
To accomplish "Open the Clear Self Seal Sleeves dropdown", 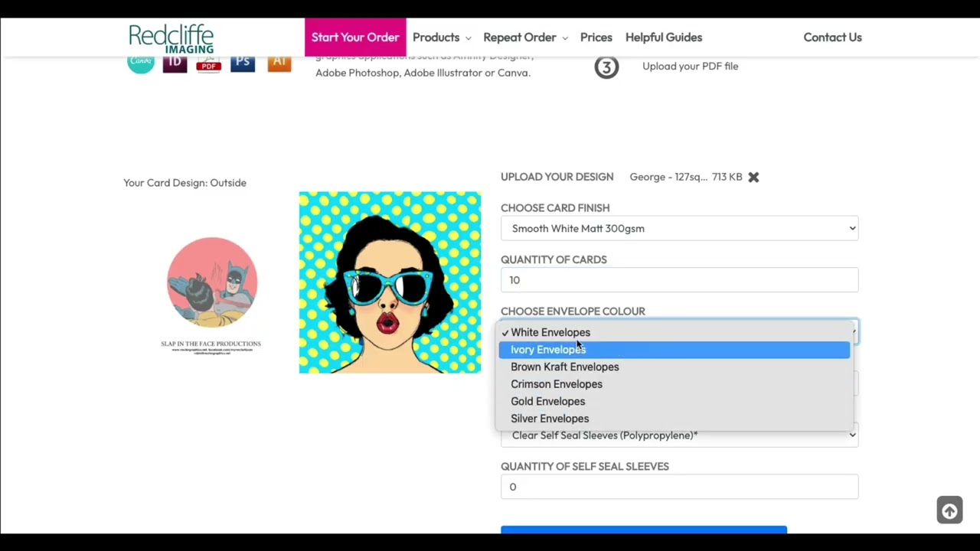I will click(679, 436).
